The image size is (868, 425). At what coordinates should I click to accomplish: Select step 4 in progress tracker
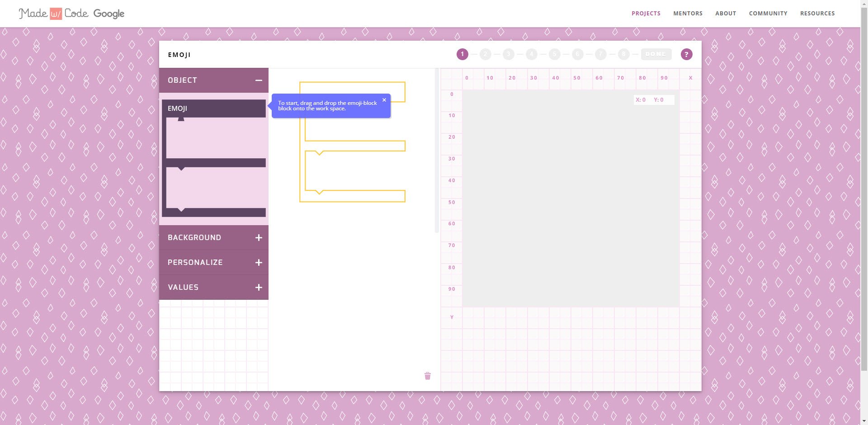(x=531, y=54)
